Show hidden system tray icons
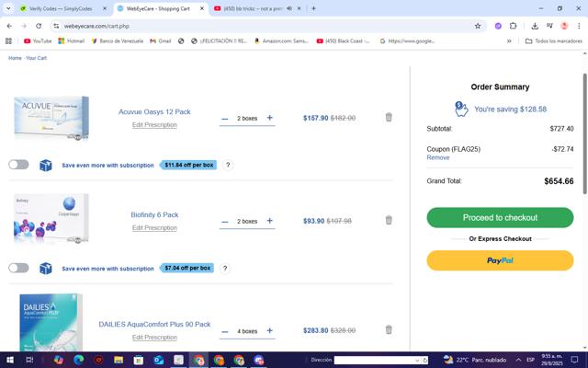 [x=518, y=360]
